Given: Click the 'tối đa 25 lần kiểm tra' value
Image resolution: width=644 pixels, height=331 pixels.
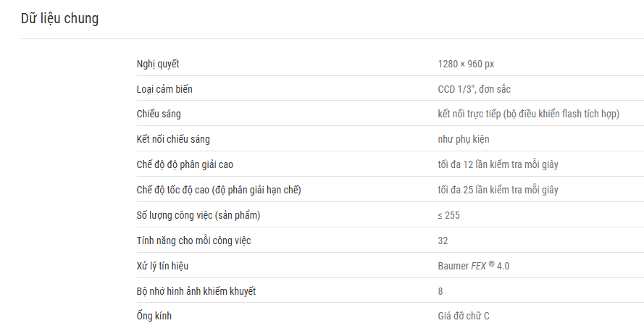Looking at the screenshot, I should tap(498, 190).
